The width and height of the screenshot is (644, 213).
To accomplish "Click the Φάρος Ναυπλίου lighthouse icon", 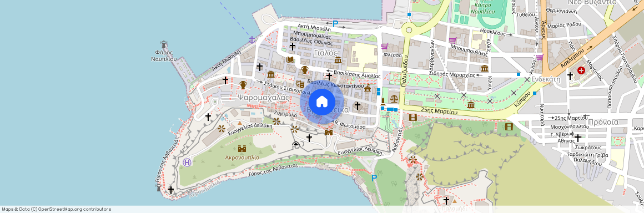I will tap(164, 45).
